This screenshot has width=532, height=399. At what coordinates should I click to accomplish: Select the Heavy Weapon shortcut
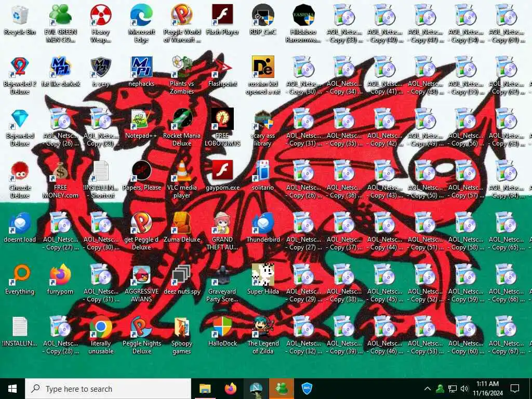pos(101,16)
